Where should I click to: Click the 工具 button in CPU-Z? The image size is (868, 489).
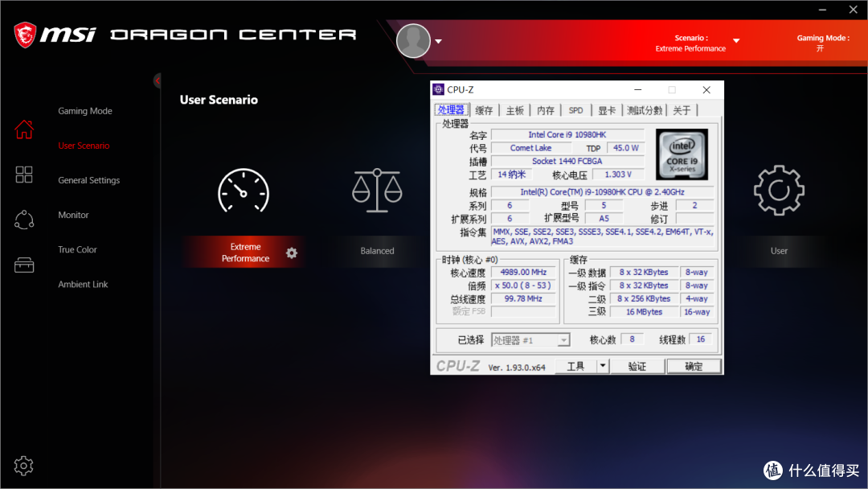tap(575, 366)
